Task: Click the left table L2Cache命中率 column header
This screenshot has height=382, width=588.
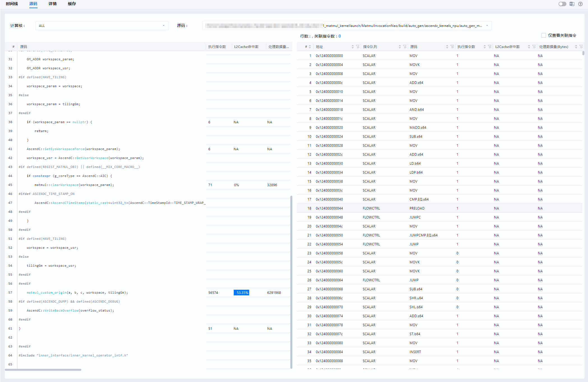Action: coord(246,47)
